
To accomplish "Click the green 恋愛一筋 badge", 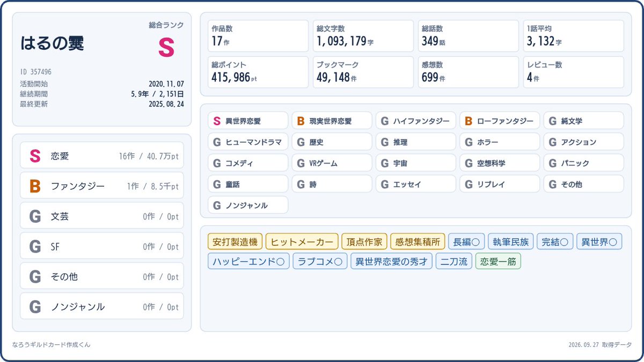I will point(498,261).
